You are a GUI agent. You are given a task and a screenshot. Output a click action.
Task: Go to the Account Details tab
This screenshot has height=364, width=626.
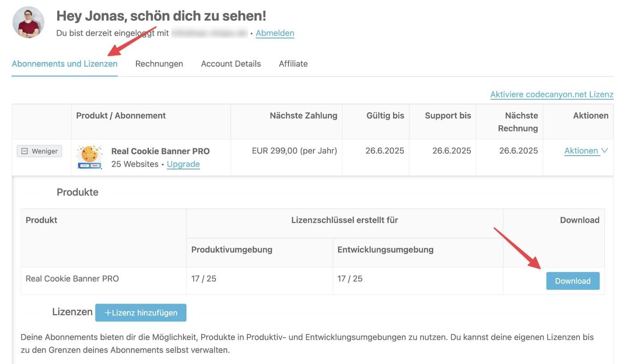tap(231, 63)
